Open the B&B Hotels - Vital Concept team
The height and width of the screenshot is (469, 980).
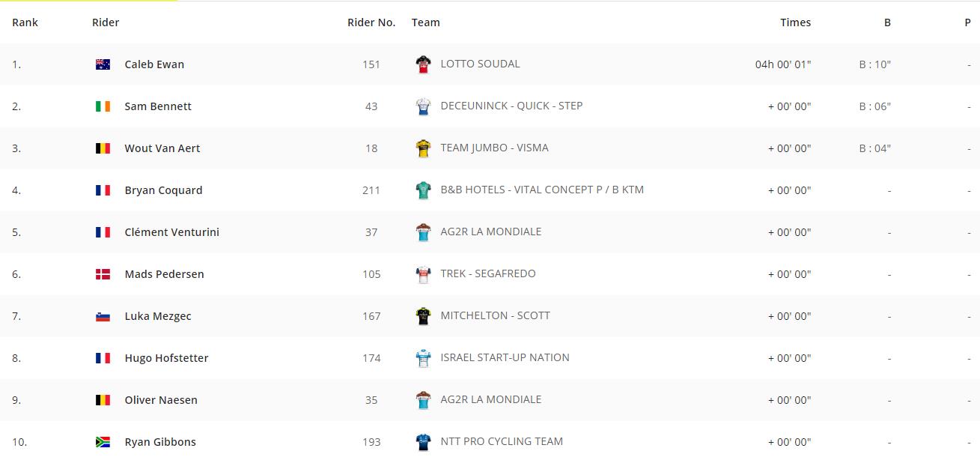pos(541,190)
